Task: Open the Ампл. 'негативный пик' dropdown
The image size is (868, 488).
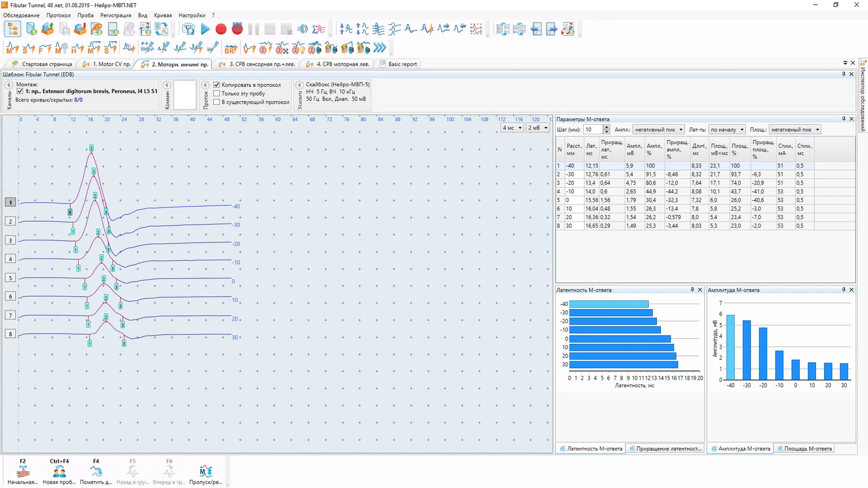Action: (x=659, y=130)
